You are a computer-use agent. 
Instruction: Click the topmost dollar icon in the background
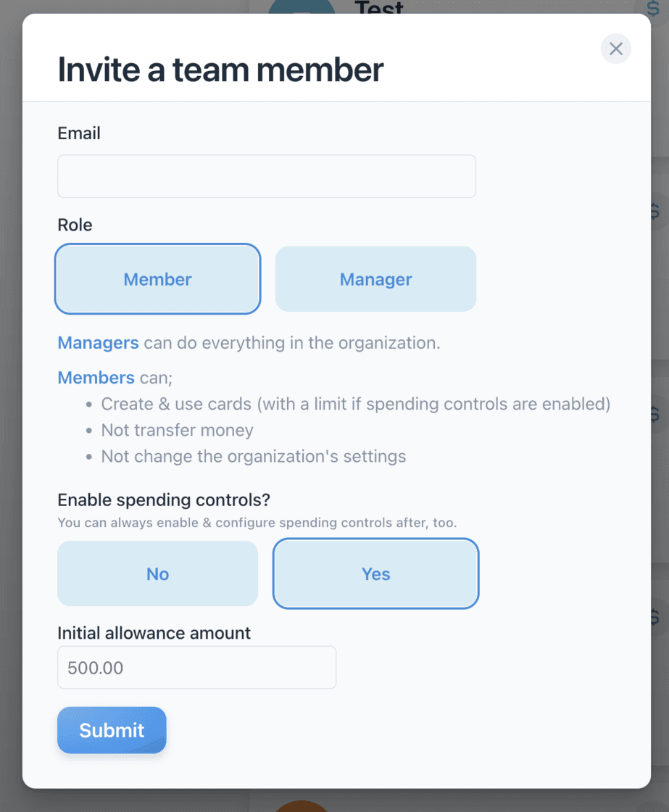tap(653, 8)
